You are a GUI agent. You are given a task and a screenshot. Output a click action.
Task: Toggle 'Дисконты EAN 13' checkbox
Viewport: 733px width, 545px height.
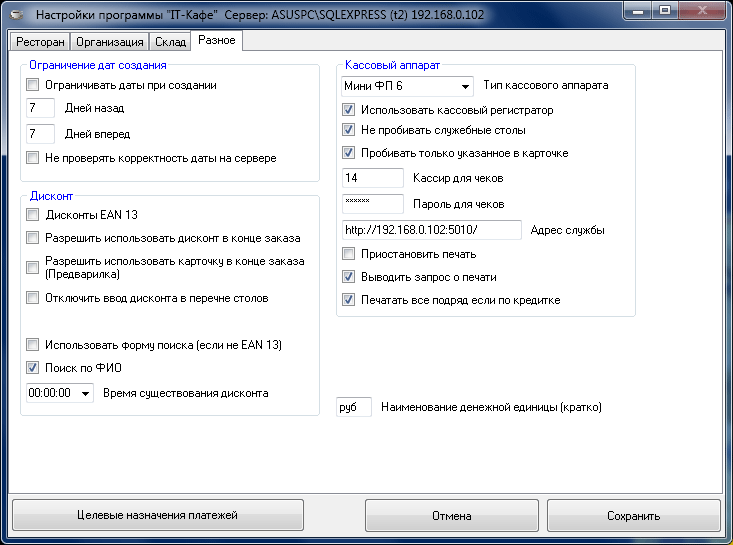tap(33, 215)
